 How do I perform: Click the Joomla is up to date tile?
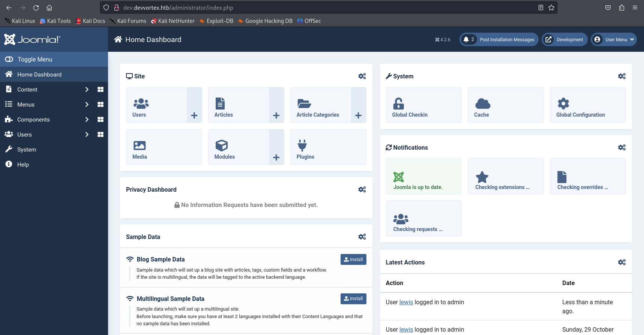point(424,176)
